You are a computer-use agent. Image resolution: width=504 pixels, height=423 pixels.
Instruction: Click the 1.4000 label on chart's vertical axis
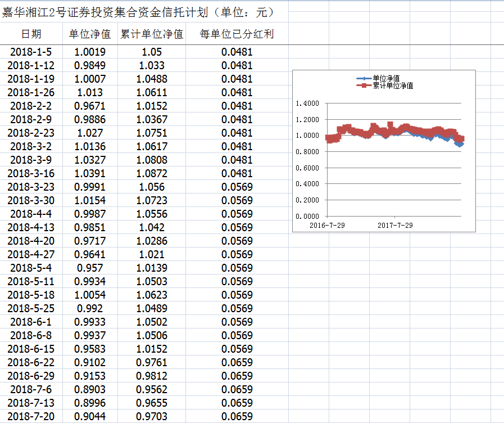tap(307, 103)
